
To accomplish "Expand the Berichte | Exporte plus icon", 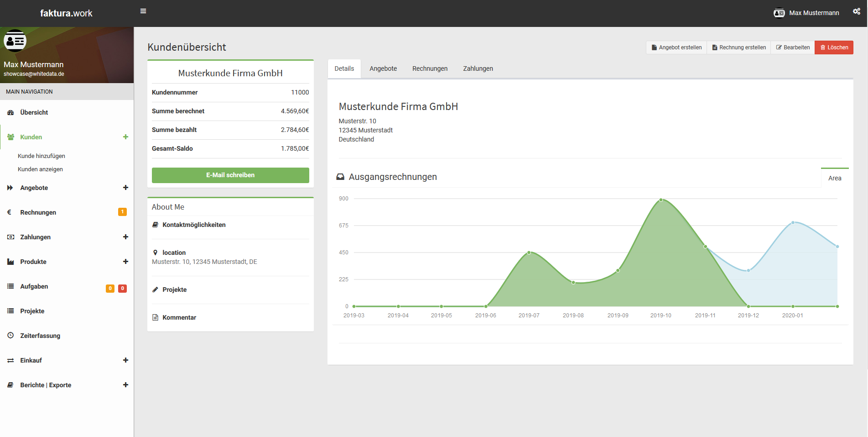I will [125, 385].
